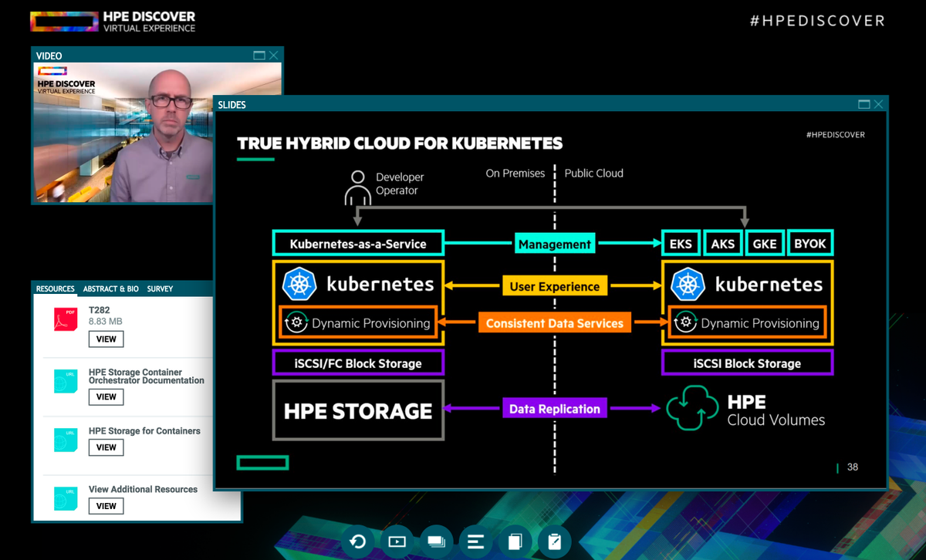Click the HPE Discover logo top left
The image size is (926, 560).
click(x=112, y=20)
